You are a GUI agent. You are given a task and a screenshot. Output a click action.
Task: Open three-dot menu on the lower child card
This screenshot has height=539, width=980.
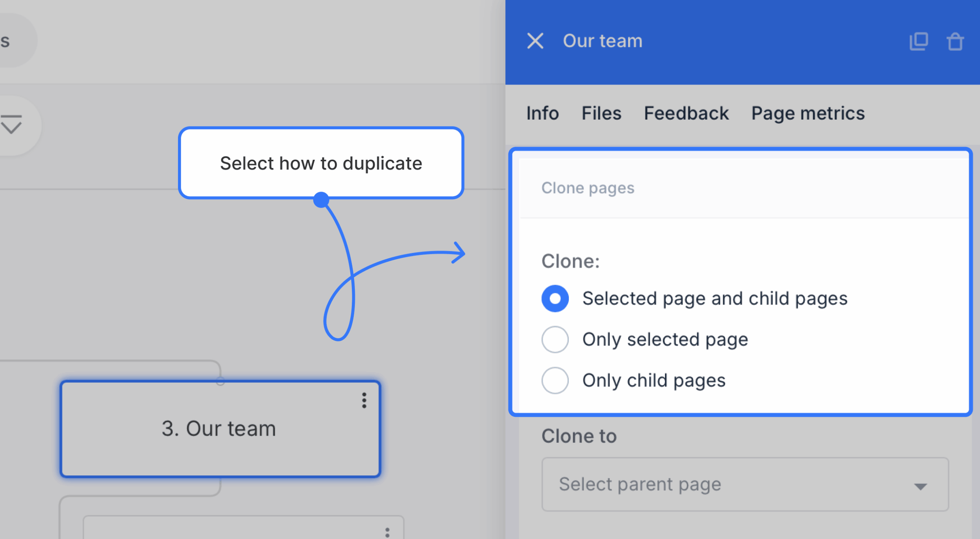coord(387,532)
